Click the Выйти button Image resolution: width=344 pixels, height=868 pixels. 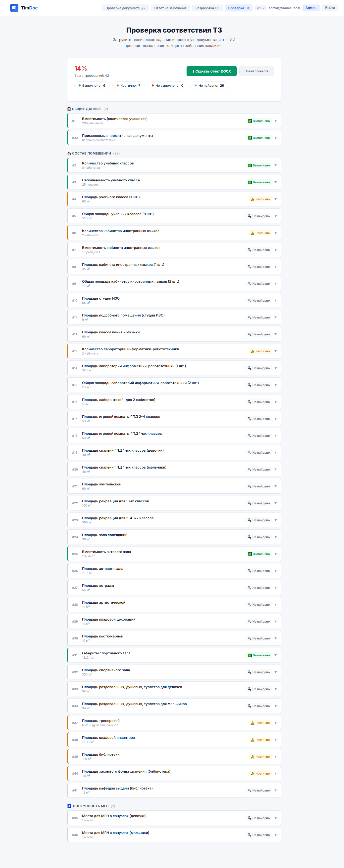pyautogui.click(x=330, y=8)
